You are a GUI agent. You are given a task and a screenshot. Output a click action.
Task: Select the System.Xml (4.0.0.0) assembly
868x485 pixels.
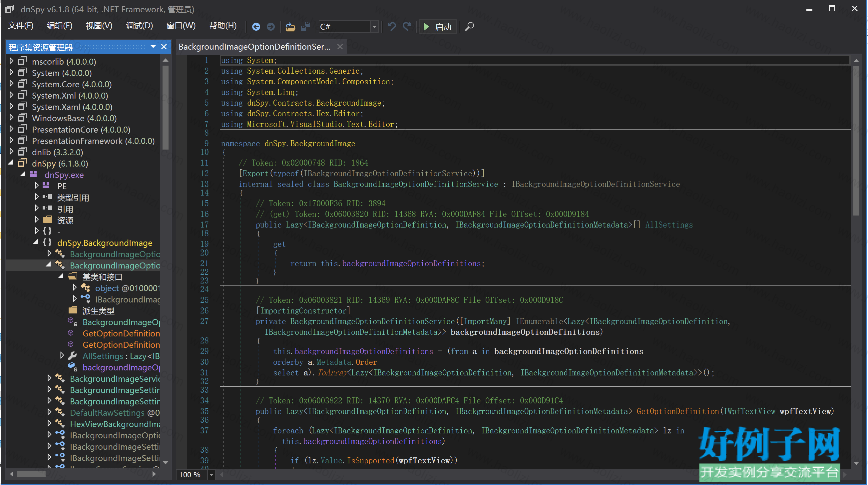[70, 96]
